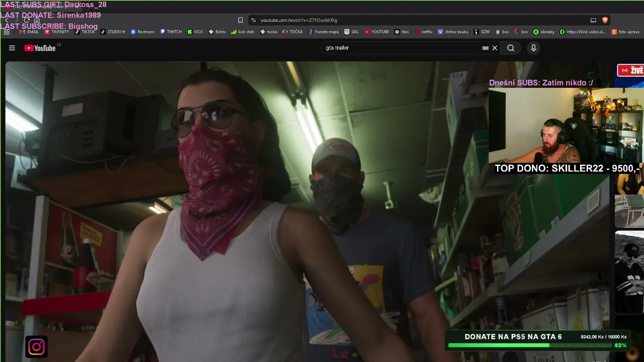644x362 pixels.
Task: Click the "TOP DONO: SKILLER22" text
Action: pos(567,168)
